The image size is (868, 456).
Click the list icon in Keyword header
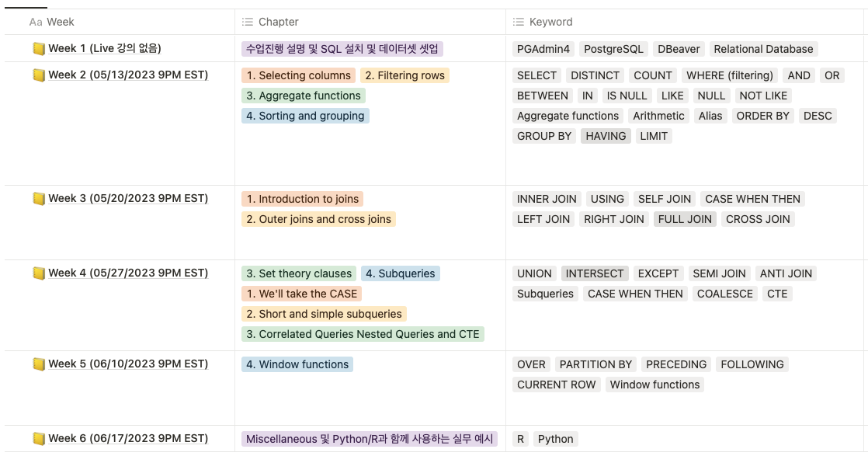(518, 23)
